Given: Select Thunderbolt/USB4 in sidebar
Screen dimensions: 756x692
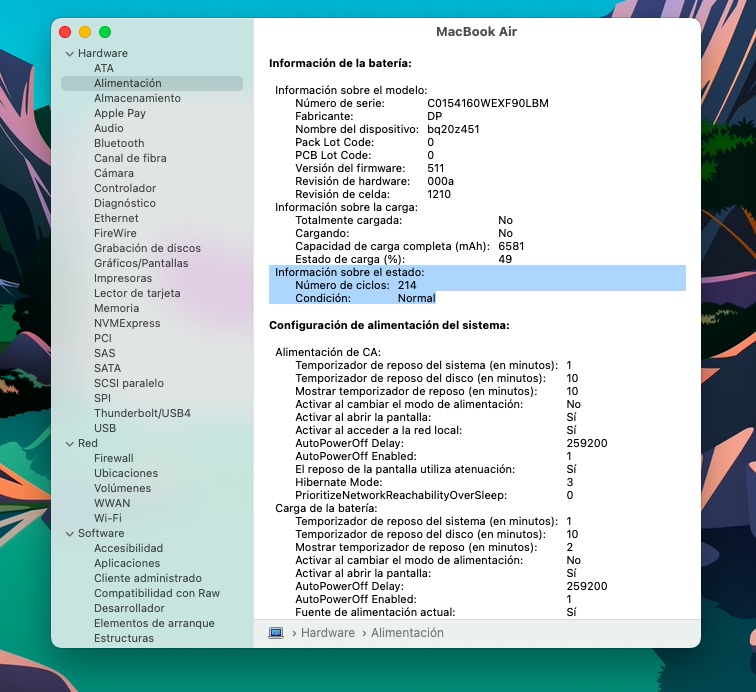Looking at the screenshot, I should [142, 413].
